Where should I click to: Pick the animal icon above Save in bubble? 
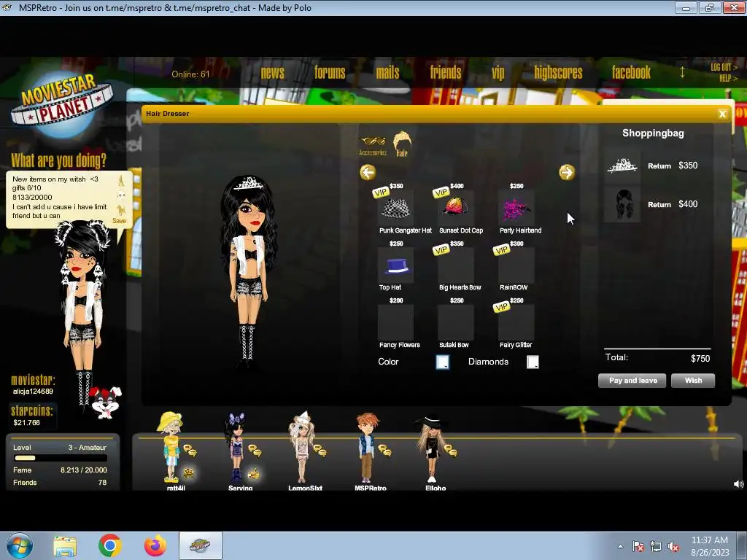121,209
